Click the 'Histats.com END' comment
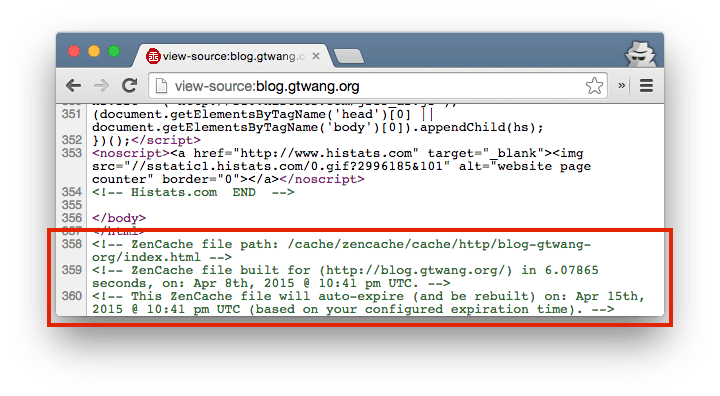Image resolution: width=720 pixels, height=396 pixels. pos(193,192)
